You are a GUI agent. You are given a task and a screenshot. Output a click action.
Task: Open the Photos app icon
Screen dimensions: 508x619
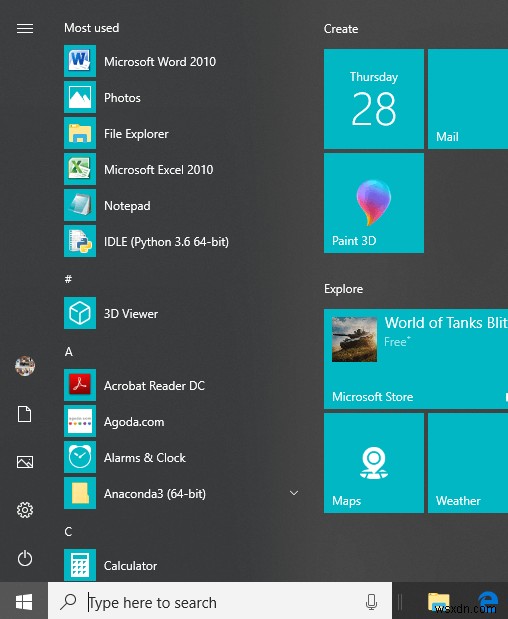[x=80, y=97]
